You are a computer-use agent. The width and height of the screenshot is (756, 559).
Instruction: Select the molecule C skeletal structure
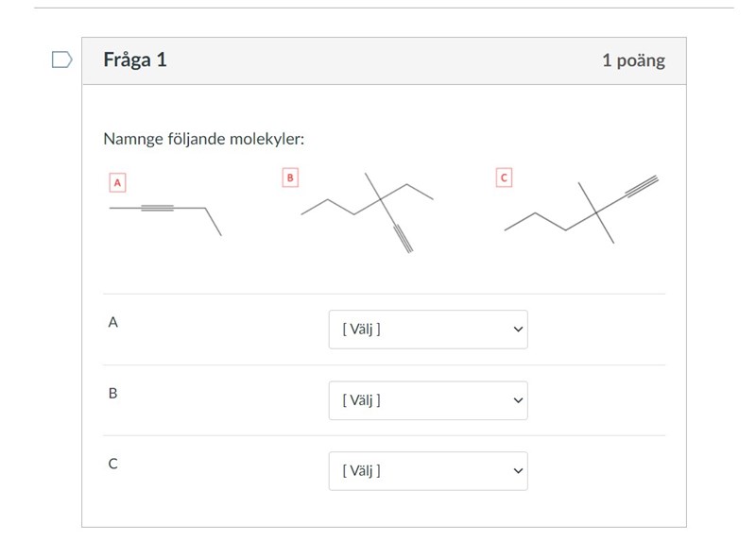[x=581, y=210]
